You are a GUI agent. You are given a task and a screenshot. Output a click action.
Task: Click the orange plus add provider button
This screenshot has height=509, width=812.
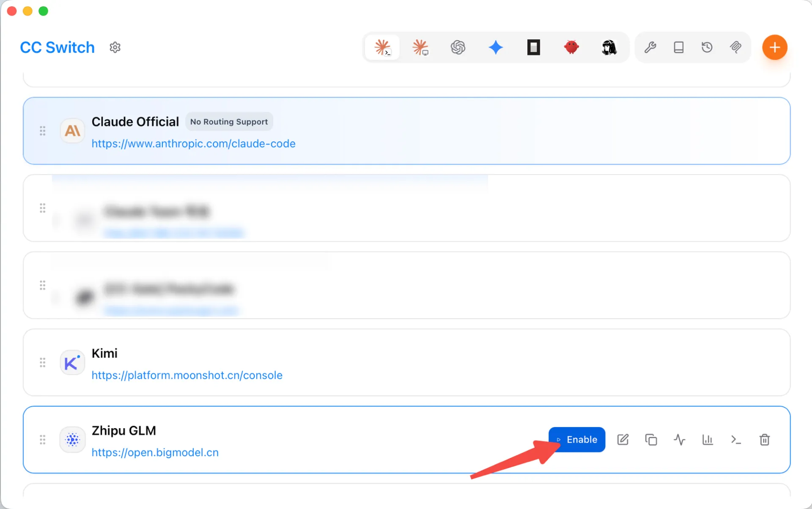(775, 47)
